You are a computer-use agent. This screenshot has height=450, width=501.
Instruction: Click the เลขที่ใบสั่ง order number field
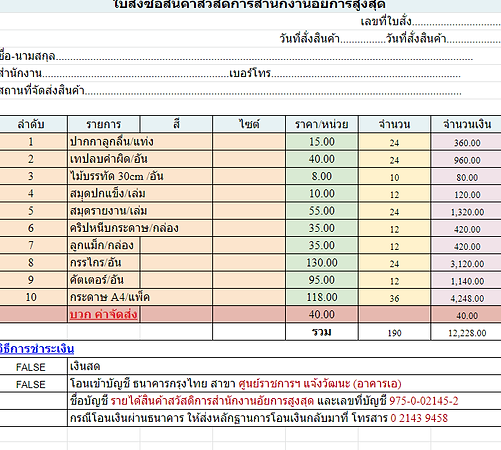430,22
